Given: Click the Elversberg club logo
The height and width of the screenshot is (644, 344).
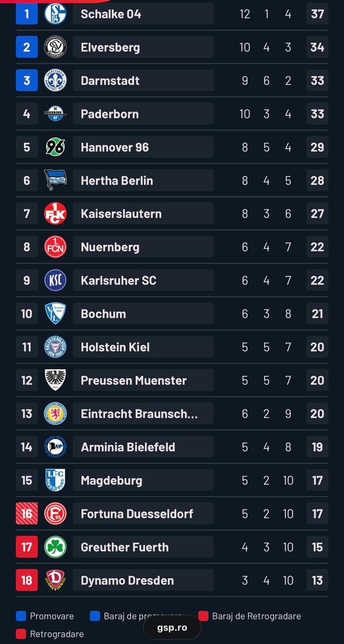Looking at the screenshot, I should pos(55,47).
